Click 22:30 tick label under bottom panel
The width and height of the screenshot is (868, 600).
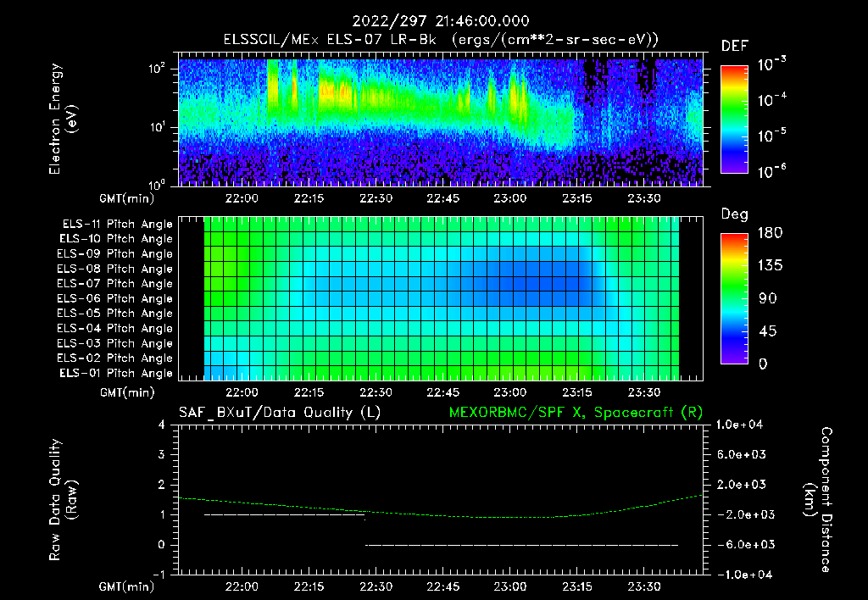tap(376, 586)
